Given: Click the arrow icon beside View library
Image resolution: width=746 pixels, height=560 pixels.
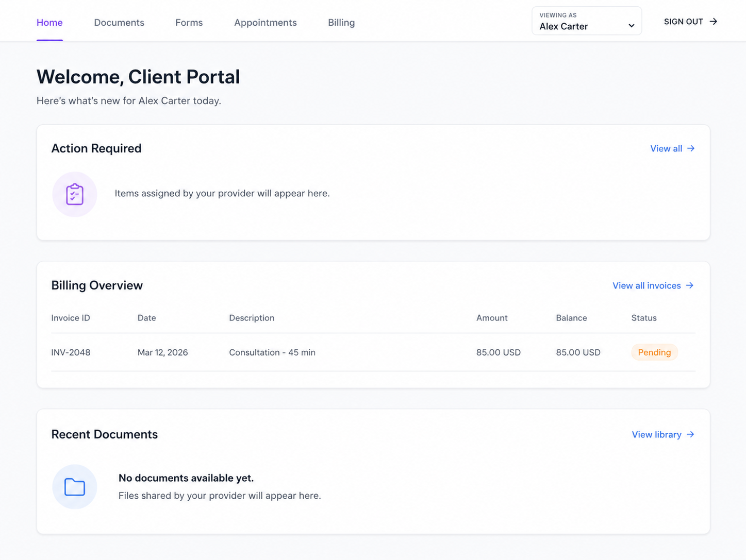Looking at the screenshot, I should 691,434.
